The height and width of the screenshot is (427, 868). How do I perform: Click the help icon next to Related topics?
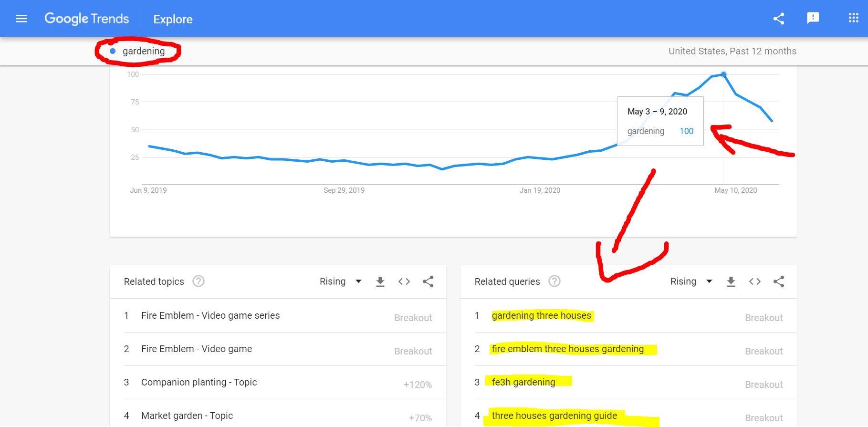click(199, 281)
